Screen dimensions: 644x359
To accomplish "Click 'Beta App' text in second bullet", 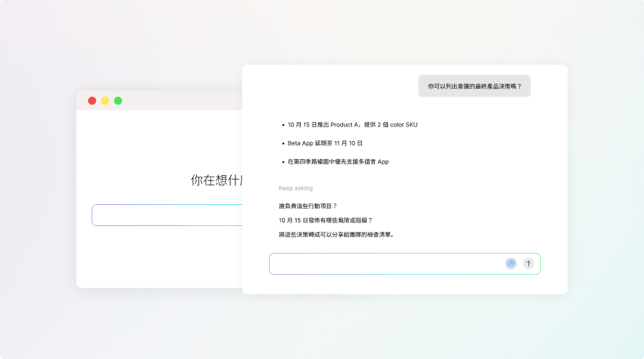I will pyautogui.click(x=301, y=143).
